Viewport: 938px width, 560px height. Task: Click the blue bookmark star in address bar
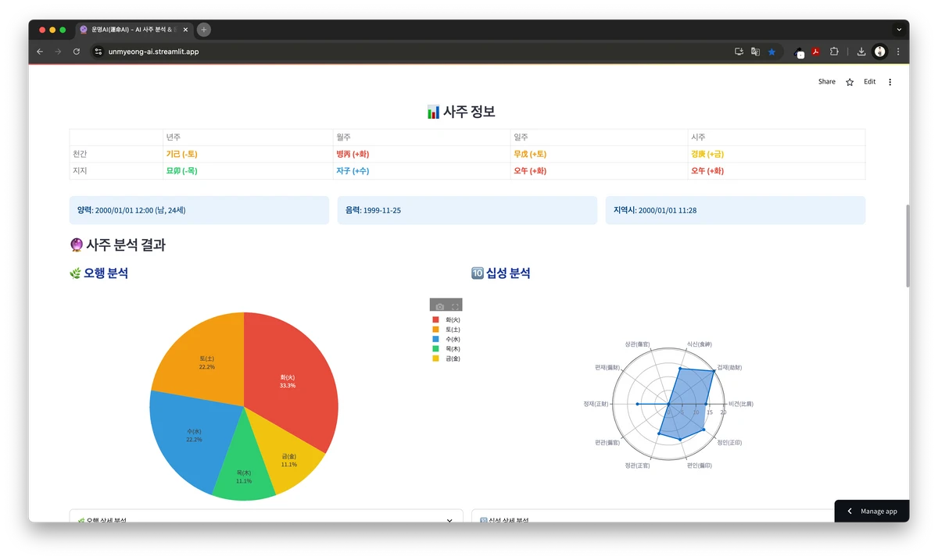[x=772, y=52]
